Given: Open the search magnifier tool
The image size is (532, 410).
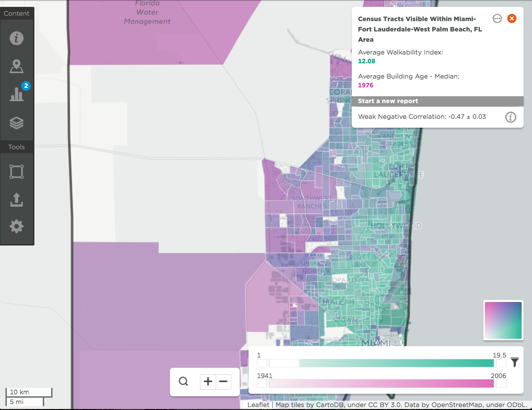Looking at the screenshot, I should [183, 381].
